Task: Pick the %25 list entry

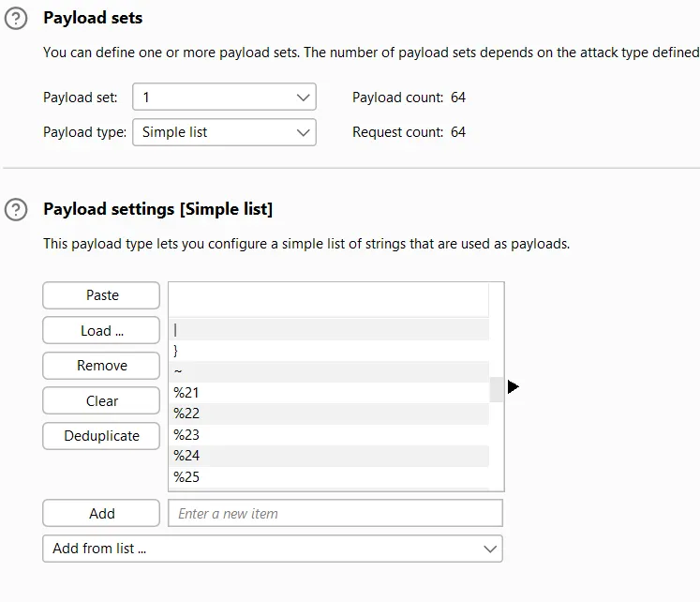Action: click(x=328, y=477)
